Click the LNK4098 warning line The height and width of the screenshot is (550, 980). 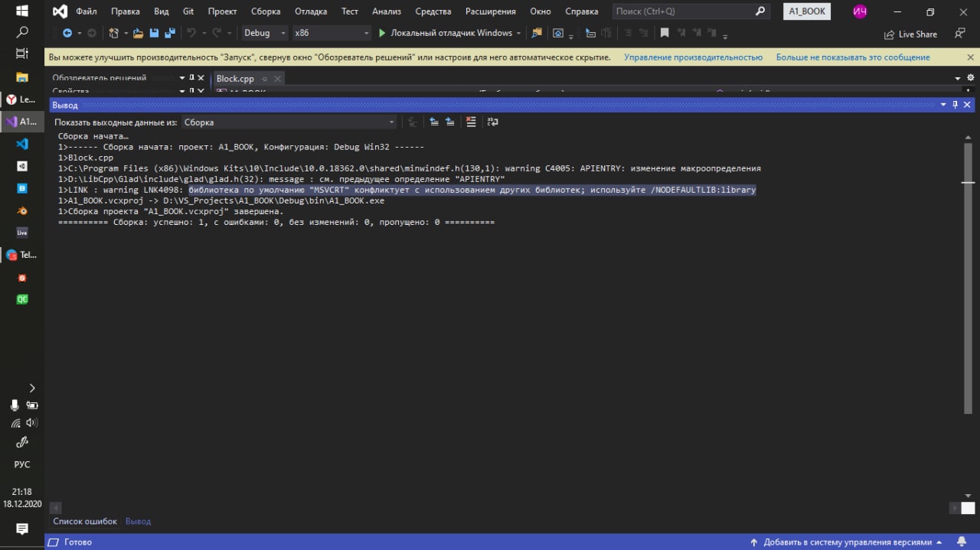click(407, 190)
